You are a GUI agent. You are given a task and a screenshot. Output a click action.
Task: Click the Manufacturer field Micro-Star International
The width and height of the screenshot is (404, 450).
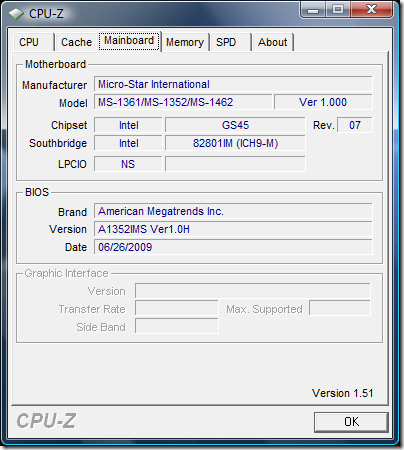tap(233, 84)
